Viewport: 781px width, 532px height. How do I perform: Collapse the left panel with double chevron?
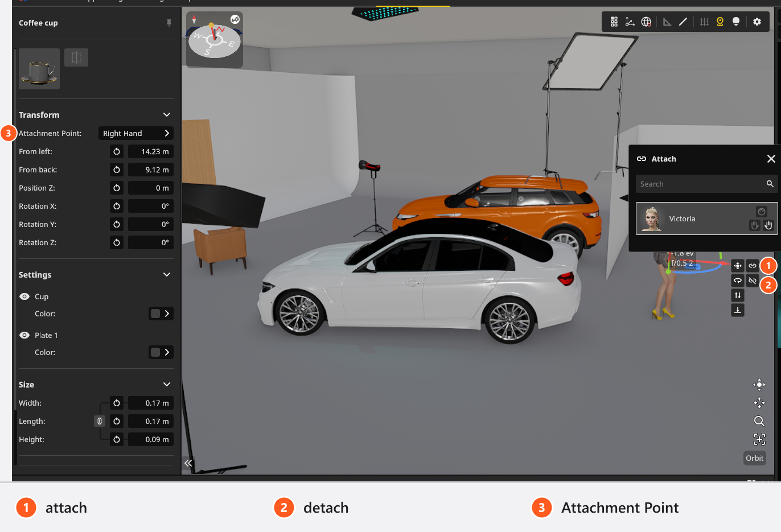[188, 463]
